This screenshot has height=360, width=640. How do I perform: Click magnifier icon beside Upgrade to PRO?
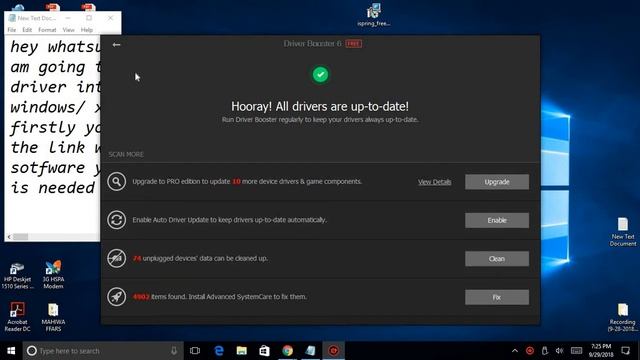click(x=116, y=181)
